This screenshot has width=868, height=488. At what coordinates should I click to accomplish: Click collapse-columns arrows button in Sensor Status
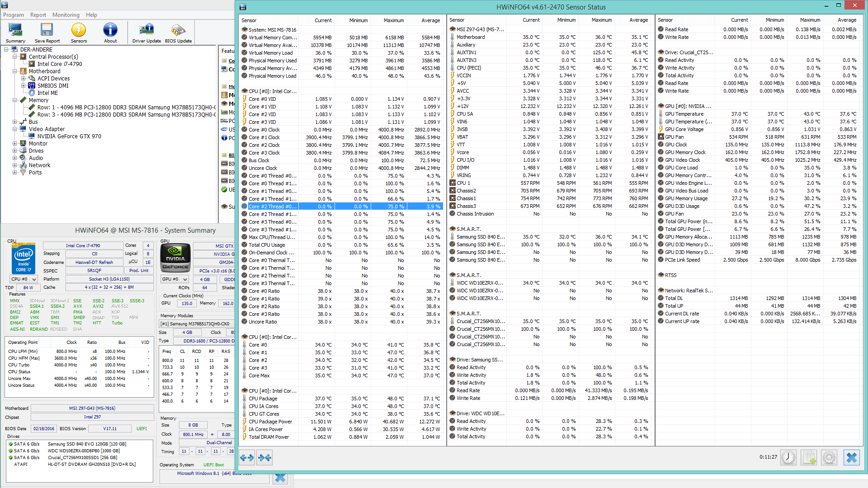[264, 458]
